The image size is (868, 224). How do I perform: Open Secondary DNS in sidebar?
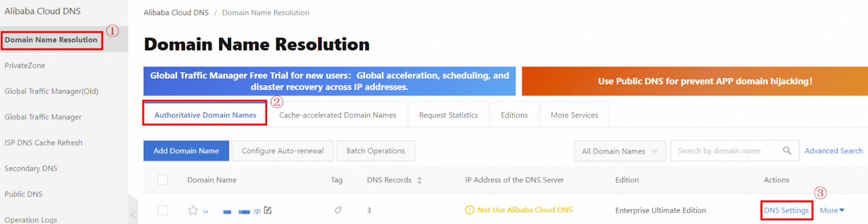(31, 169)
